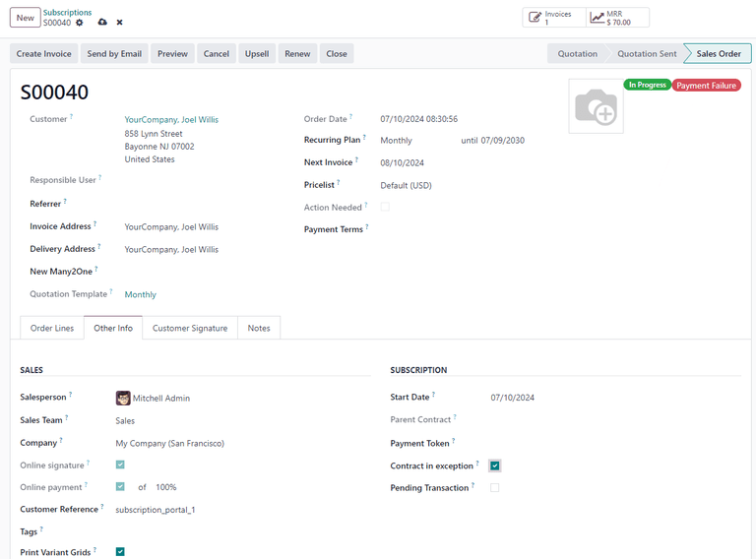756x559 pixels.
Task: Click Mitchell Admin salesperson avatar
Action: 123,399
